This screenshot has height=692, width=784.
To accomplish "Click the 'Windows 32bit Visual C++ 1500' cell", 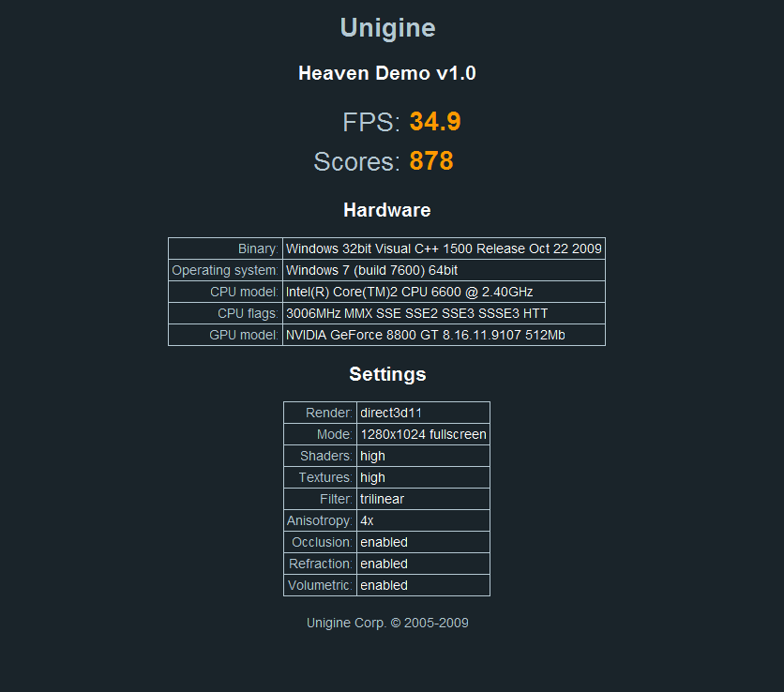I will click(444, 248).
